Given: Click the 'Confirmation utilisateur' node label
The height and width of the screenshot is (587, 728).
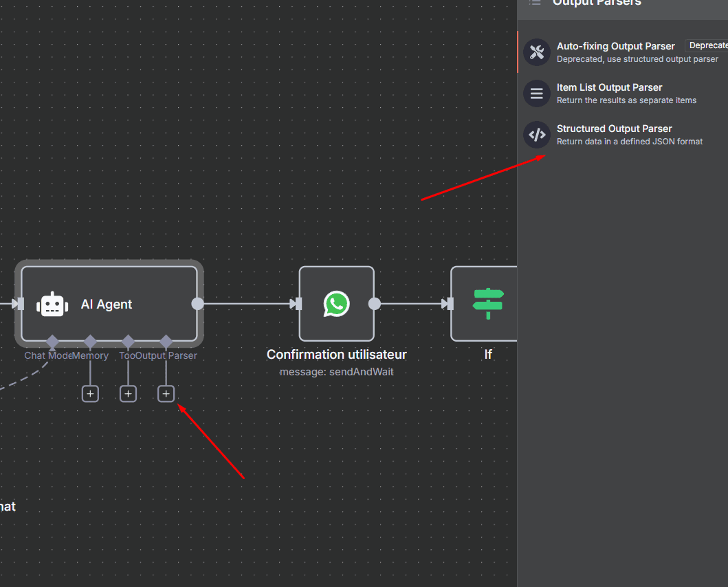Looking at the screenshot, I should (x=337, y=355).
